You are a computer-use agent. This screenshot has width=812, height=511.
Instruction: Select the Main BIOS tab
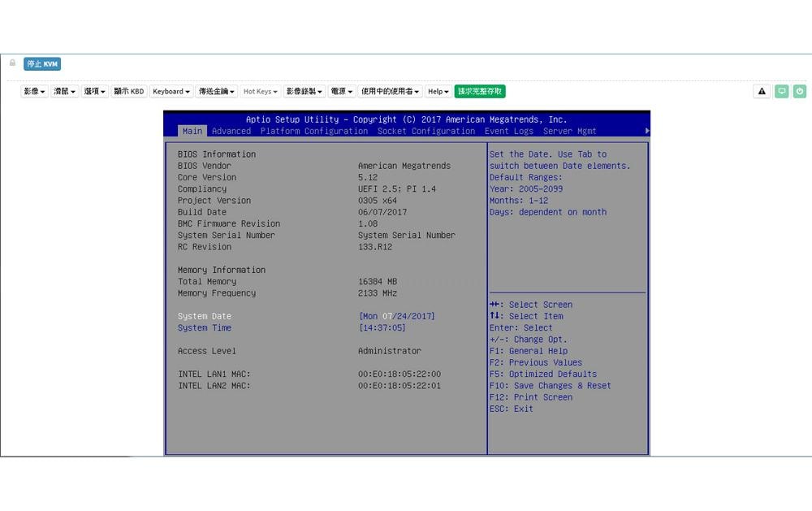click(192, 131)
